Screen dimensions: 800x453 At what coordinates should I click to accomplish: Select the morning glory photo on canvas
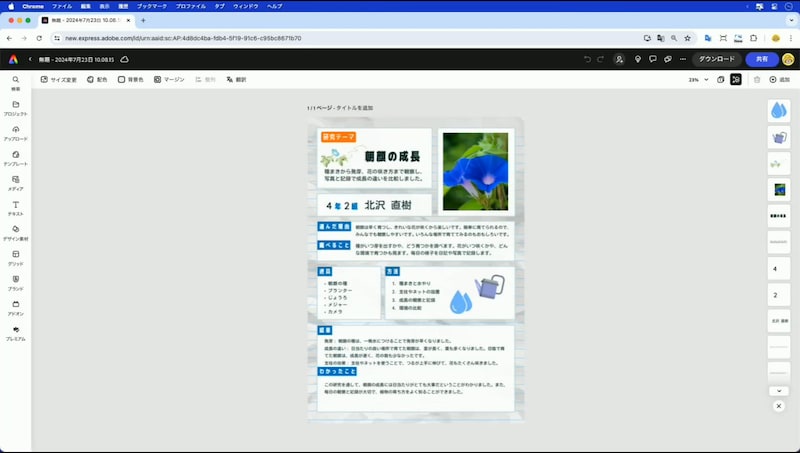pos(476,171)
